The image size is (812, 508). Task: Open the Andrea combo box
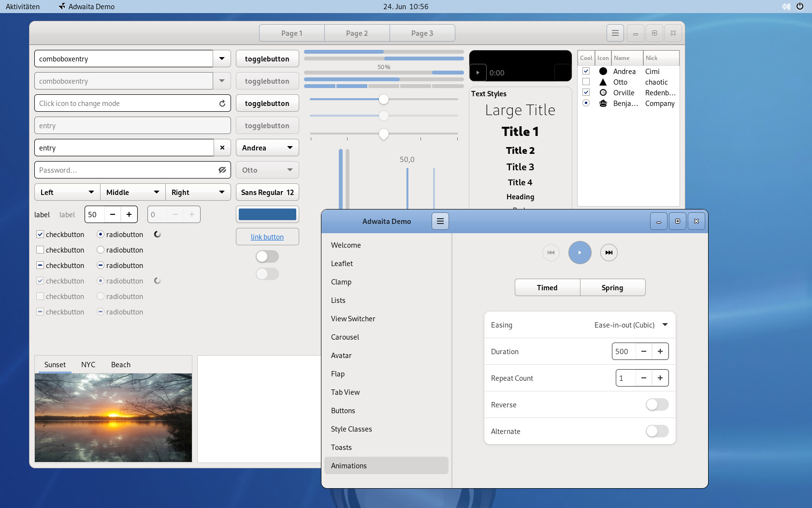[x=267, y=148]
